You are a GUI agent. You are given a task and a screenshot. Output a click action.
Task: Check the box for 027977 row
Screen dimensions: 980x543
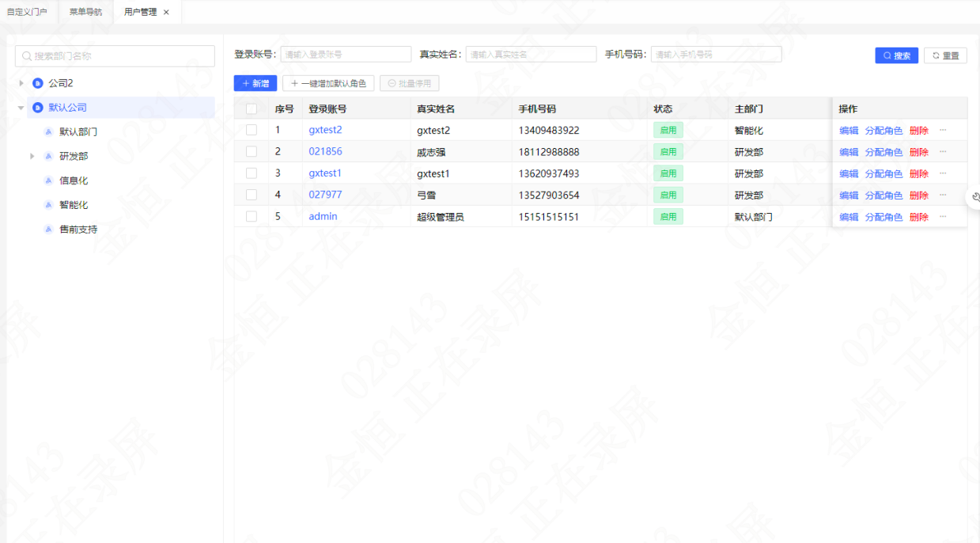tap(252, 195)
